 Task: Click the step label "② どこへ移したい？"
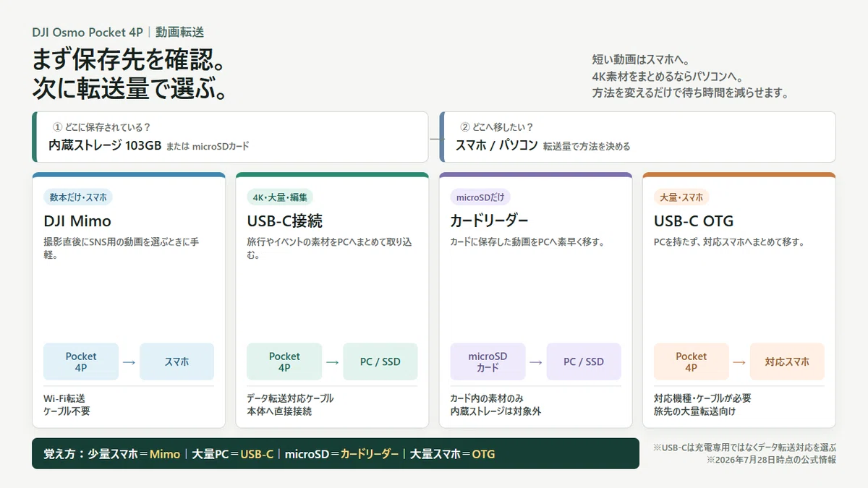497,127
